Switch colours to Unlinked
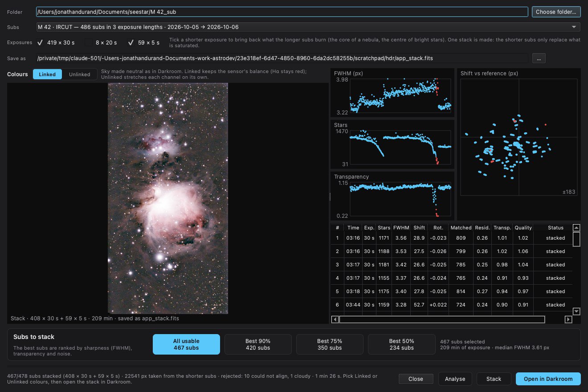This screenshot has width=588, height=392. coord(79,74)
